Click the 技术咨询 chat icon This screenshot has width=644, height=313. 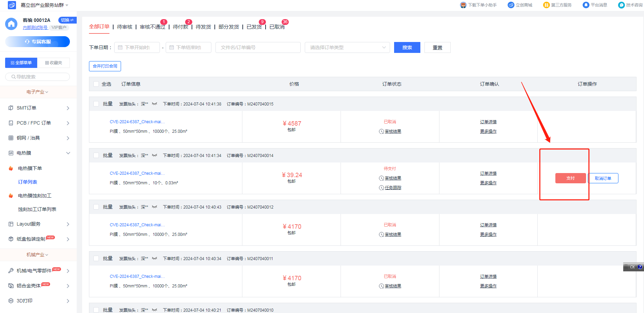pos(621,5)
